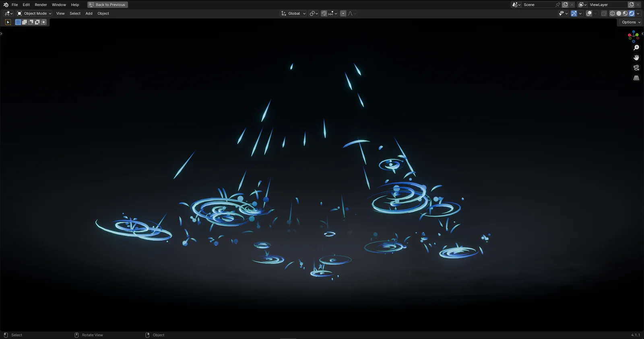This screenshot has height=339, width=644.
Task: Switch to Material Preview shading
Action: 625,14
